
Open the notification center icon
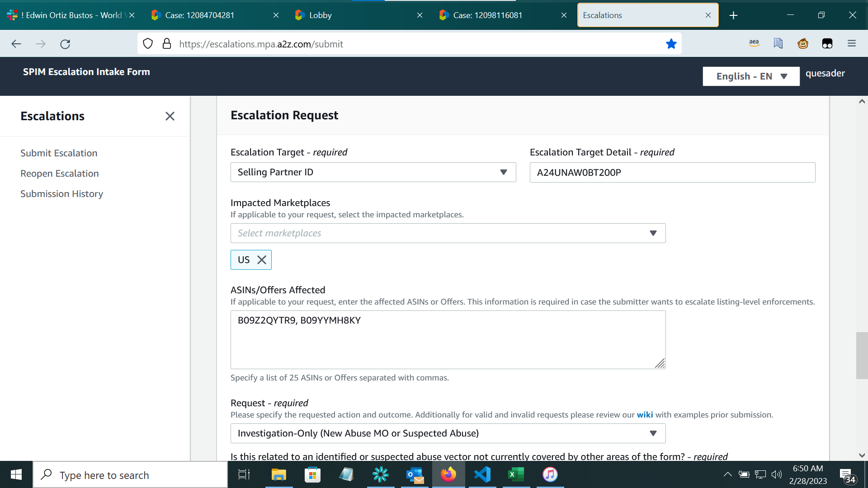(x=847, y=475)
